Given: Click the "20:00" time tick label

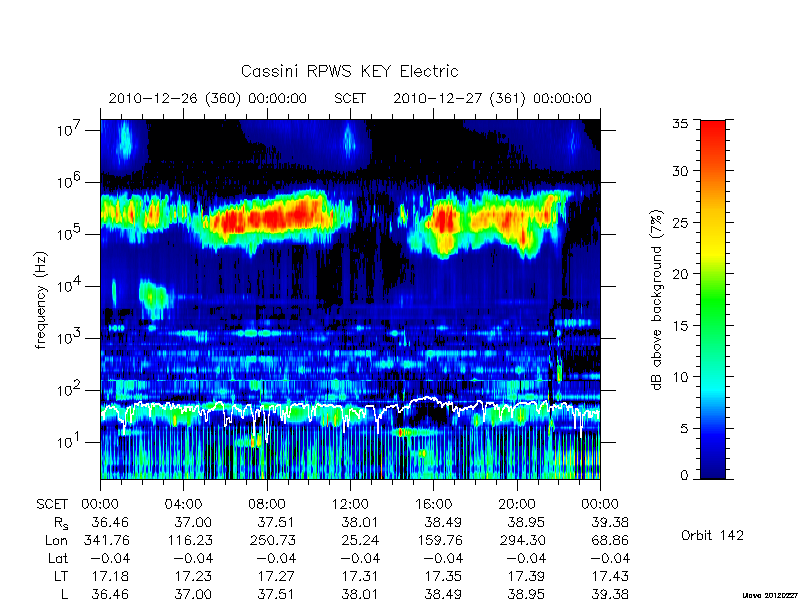Looking at the screenshot, I should point(517,504).
